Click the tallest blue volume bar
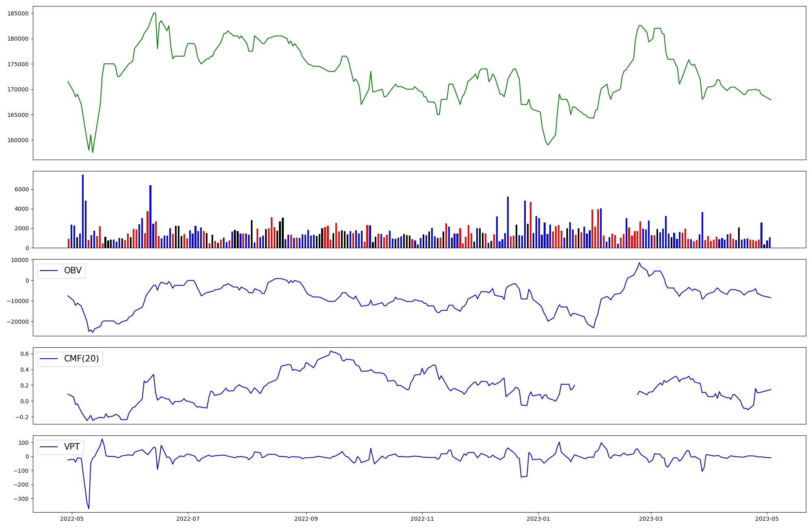 pos(83,211)
